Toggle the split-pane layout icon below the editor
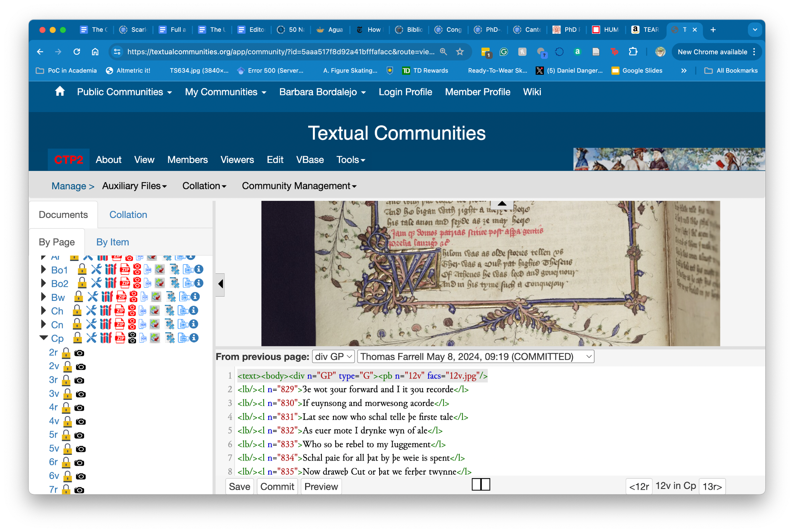 click(x=481, y=484)
